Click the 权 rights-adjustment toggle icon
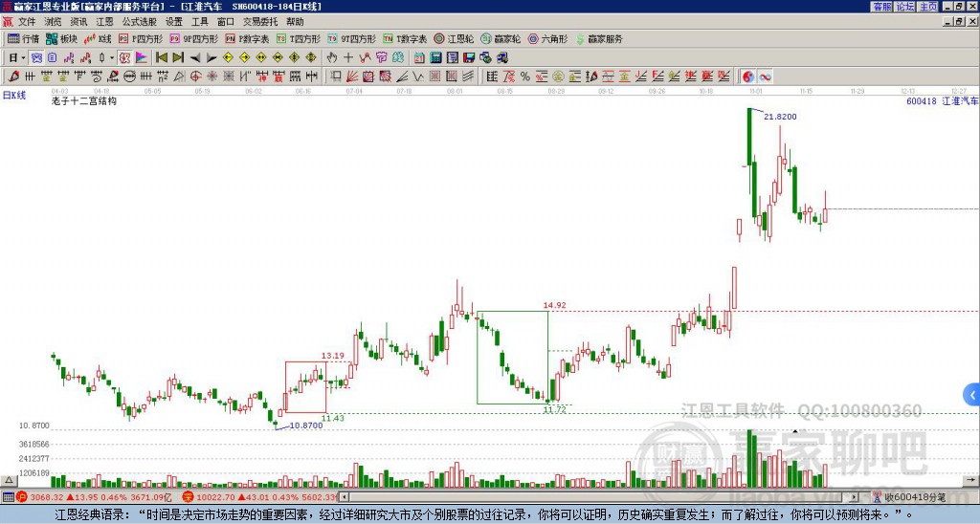The image size is (980, 524). tap(124, 57)
